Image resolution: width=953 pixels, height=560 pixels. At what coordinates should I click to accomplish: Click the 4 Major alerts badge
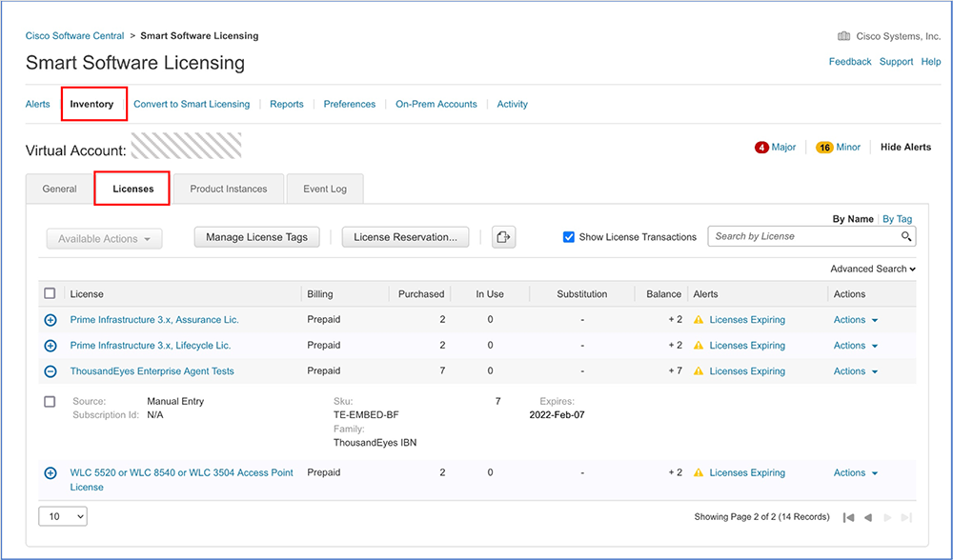coord(762,148)
